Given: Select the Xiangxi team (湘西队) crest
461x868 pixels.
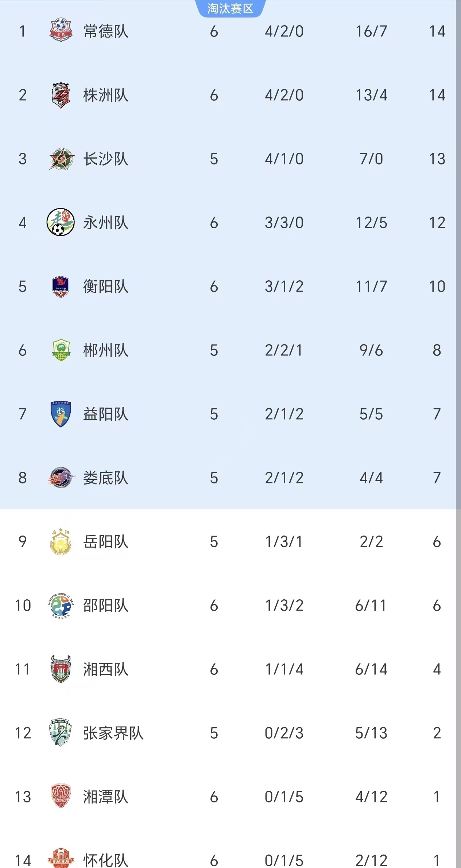Looking at the screenshot, I should pos(61,669).
